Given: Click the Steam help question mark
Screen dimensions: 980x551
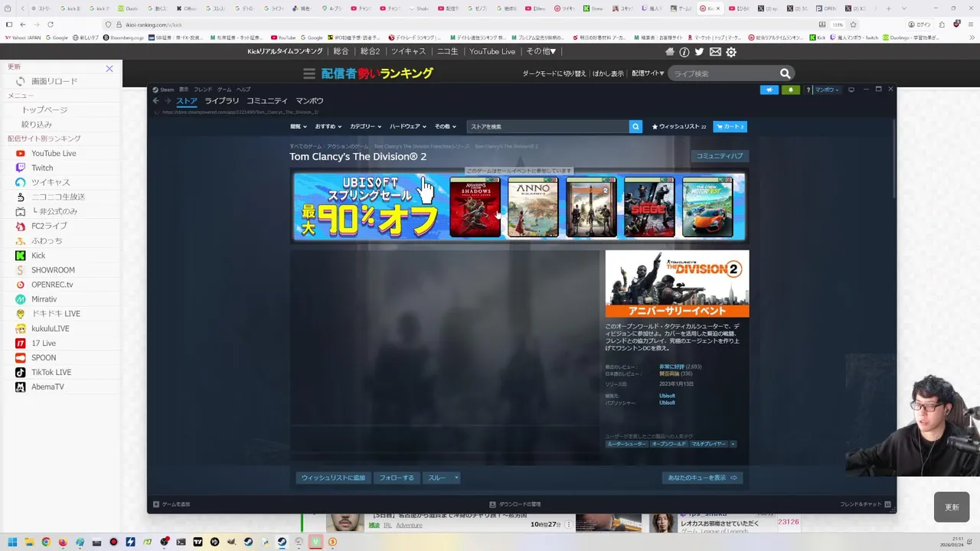Looking at the screenshot, I should [808, 90].
